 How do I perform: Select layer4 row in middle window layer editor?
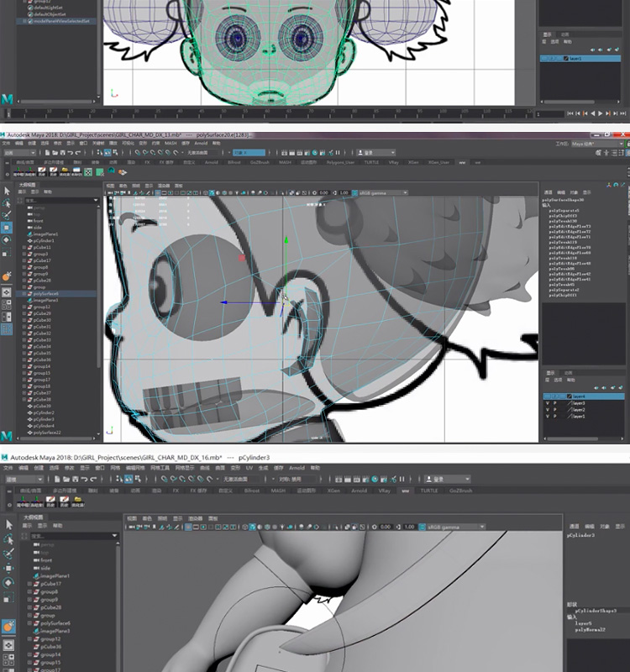pos(583,396)
